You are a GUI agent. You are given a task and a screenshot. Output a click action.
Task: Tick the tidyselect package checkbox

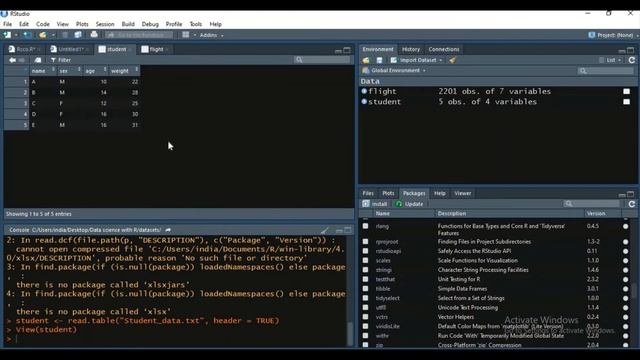pyautogui.click(x=365, y=298)
